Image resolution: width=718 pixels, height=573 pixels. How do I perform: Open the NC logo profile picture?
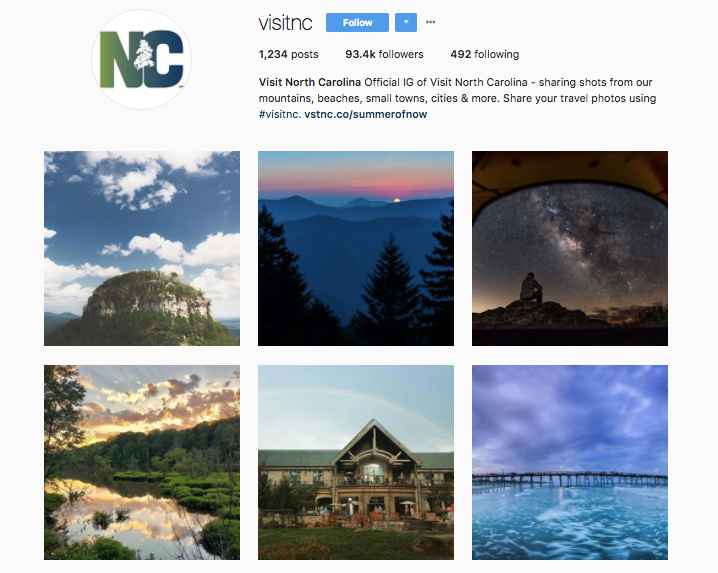[x=141, y=60]
